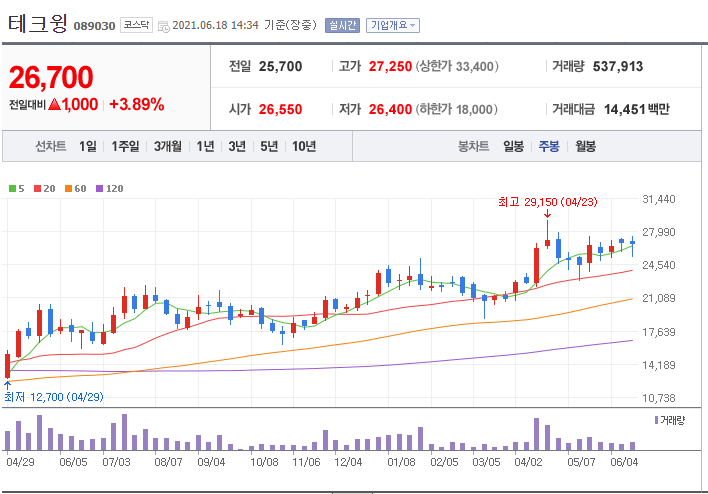Click the stock code 089030

pyautogui.click(x=94, y=26)
